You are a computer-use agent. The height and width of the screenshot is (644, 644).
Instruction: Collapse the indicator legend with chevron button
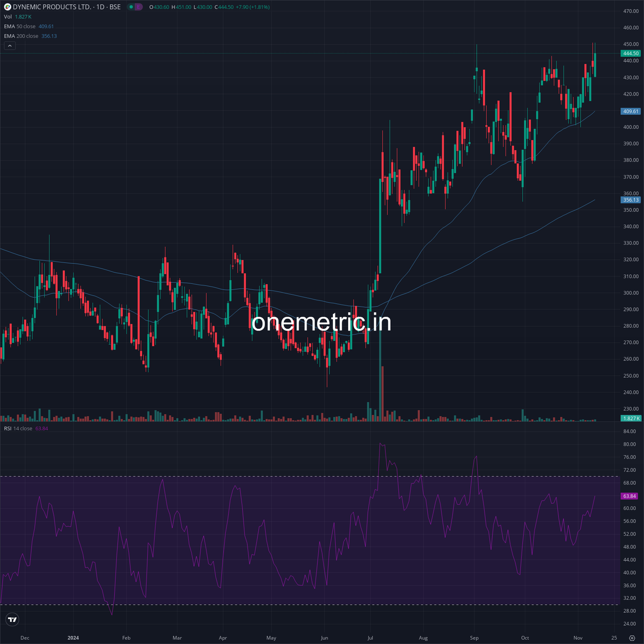pyautogui.click(x=10, y=46)
